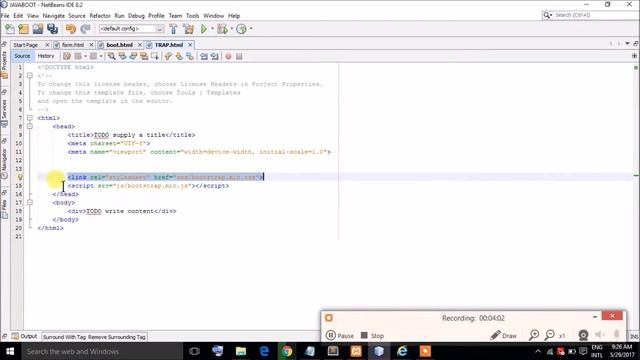Click recorder zoom in magnifier
The width and height of the screenshot is (640, 360).
click(534, 335)
